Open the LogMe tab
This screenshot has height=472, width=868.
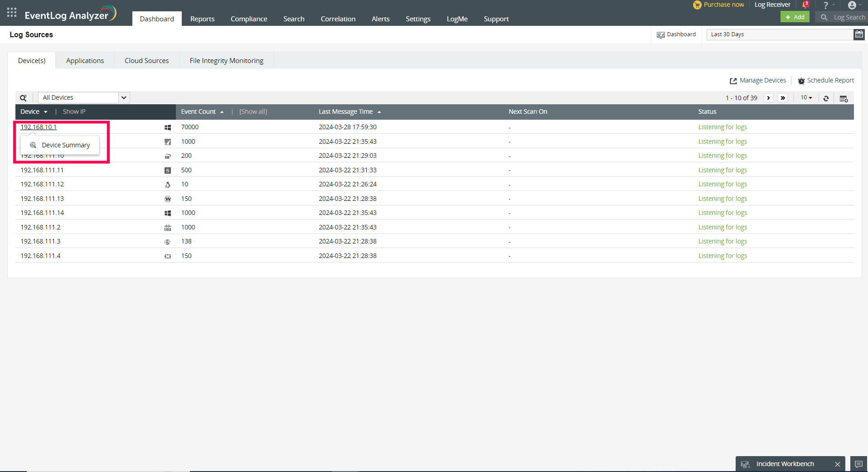point(457,19)
